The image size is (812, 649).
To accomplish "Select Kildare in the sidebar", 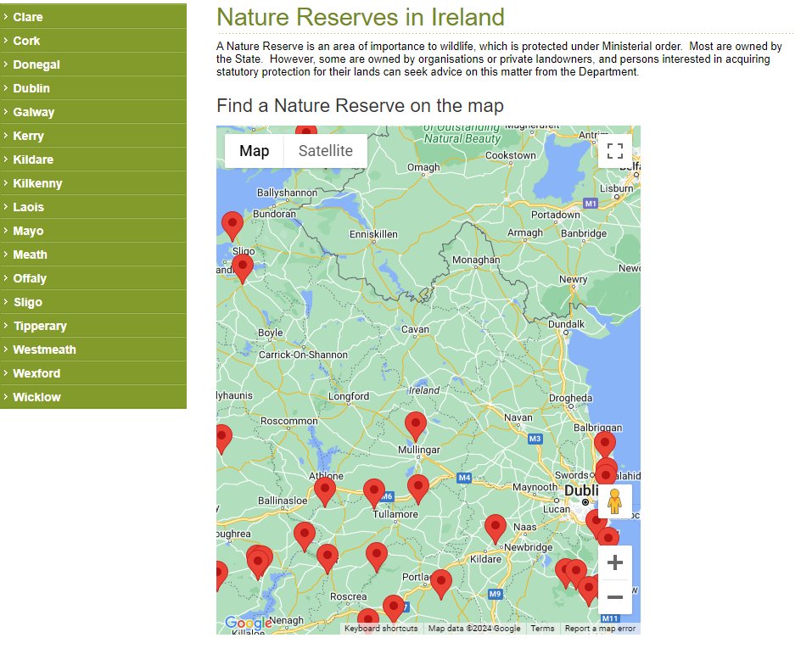I will [x=93, y=159].
